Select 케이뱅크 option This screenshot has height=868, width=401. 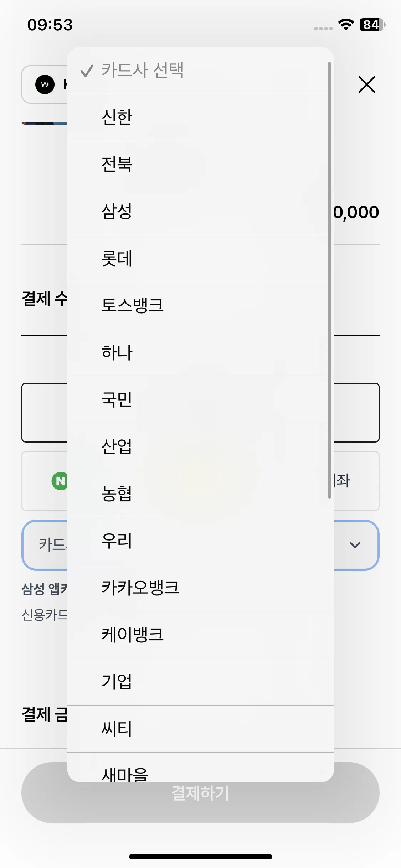(200, 635)
